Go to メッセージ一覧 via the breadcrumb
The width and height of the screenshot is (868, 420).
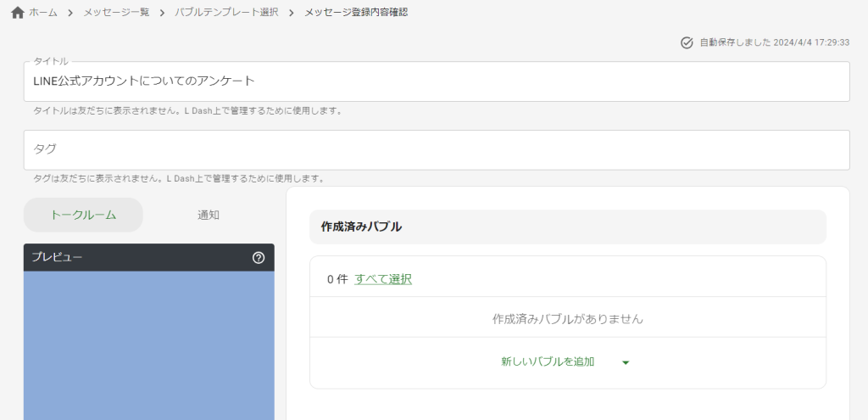(x=116, y=13)
